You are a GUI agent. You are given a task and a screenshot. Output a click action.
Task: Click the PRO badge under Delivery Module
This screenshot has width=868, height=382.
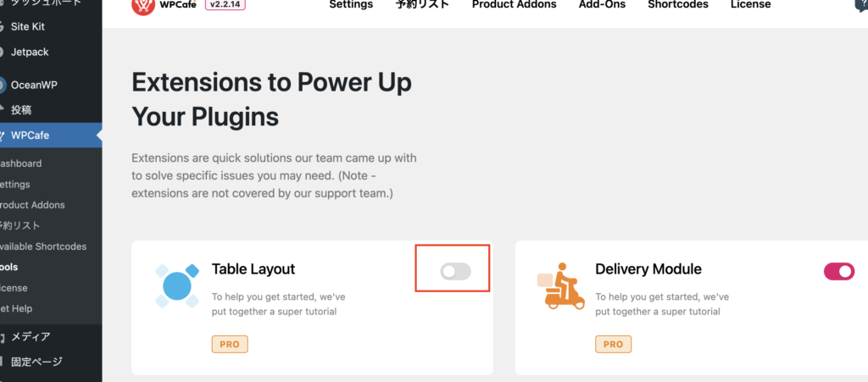pos(614,344)
